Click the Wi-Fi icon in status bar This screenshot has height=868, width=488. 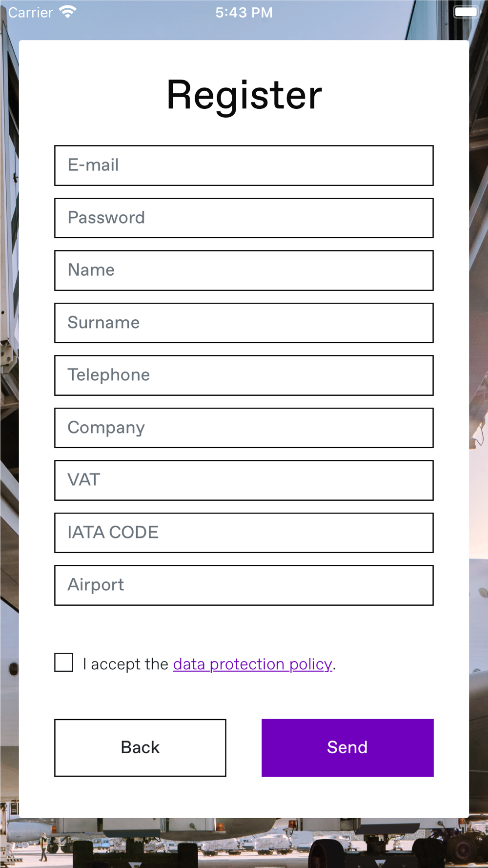click(67, 12)
